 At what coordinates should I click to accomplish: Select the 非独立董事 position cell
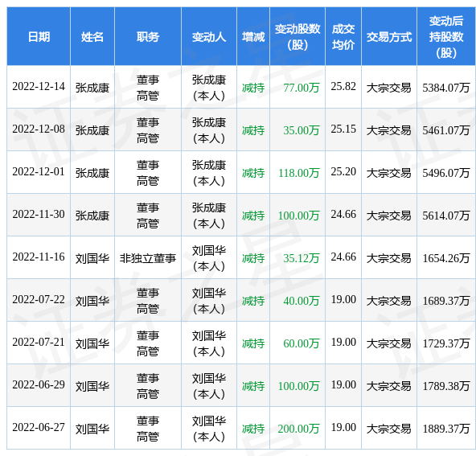pyautogui.click(x=148, y=258)
